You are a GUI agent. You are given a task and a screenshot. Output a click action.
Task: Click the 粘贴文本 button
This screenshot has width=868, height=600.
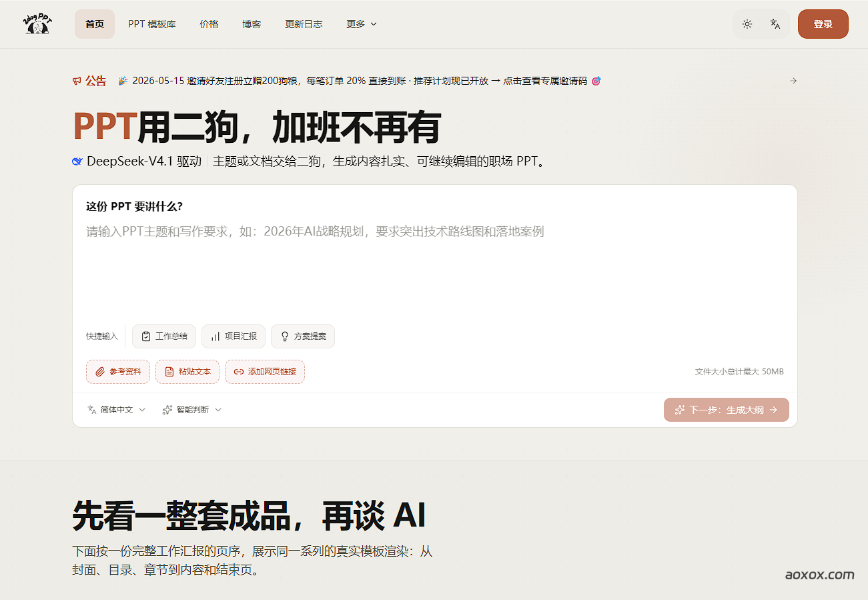pos(187,372)
